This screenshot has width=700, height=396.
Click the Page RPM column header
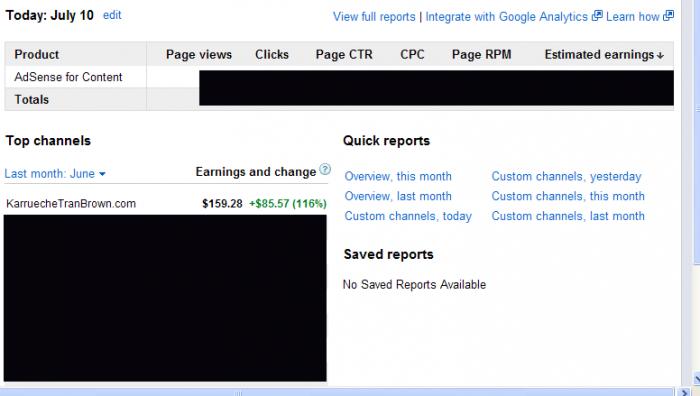(481, 54)
